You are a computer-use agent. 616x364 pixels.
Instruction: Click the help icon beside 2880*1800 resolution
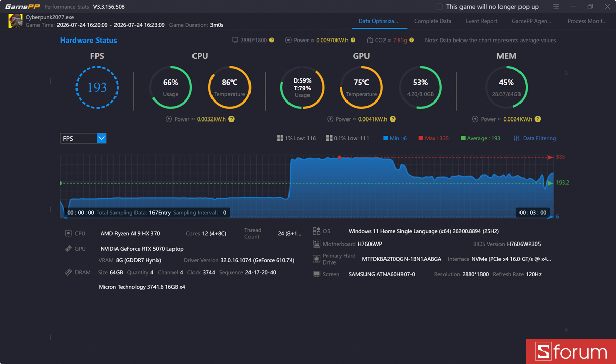point(272,40)
